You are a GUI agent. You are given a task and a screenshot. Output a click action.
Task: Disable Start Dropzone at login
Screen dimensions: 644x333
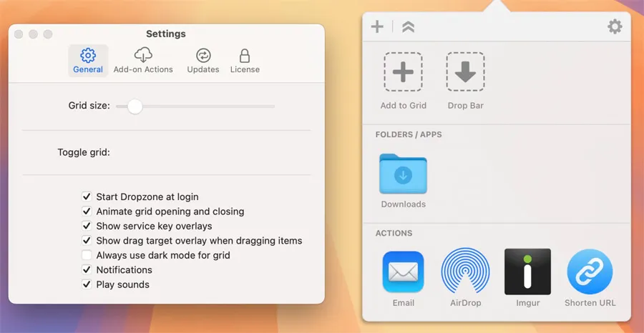(87, 197)
